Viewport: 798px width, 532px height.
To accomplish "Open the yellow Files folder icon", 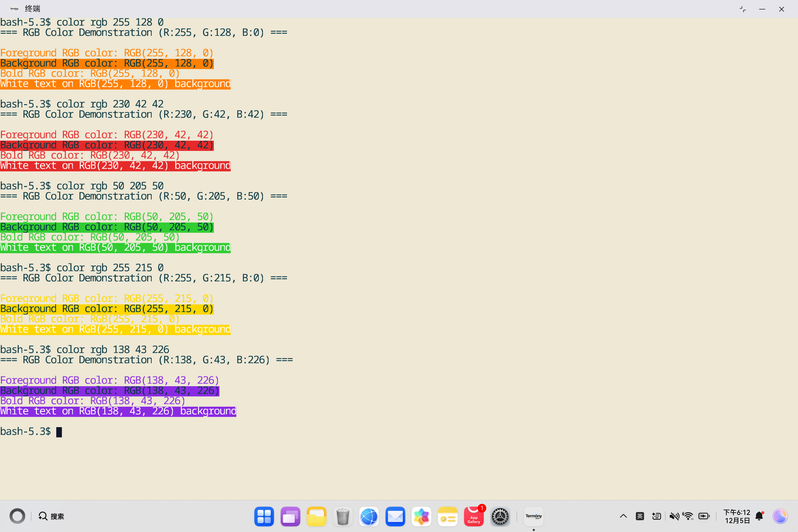I will (316, 516).
